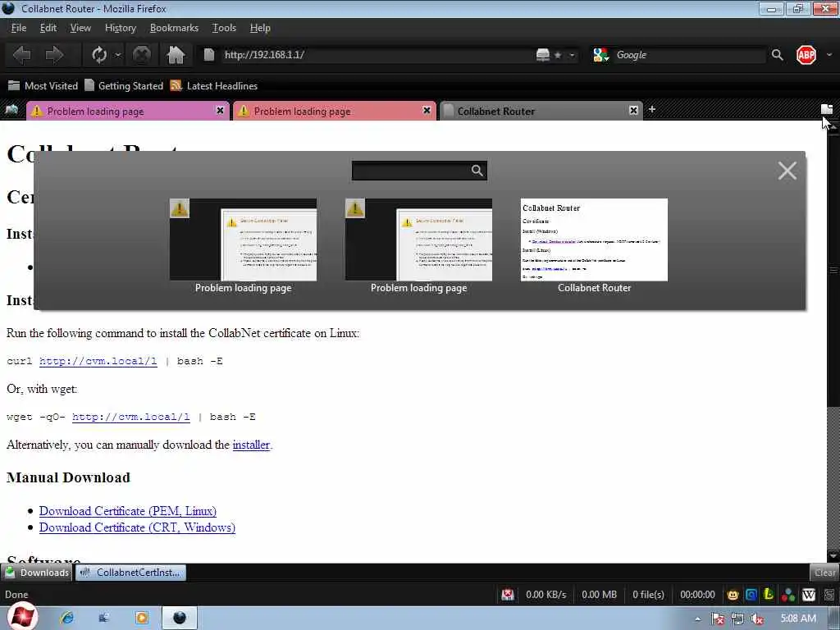Click the tab search field in overlay
This screenshot has width=840, height=630.
411,171
